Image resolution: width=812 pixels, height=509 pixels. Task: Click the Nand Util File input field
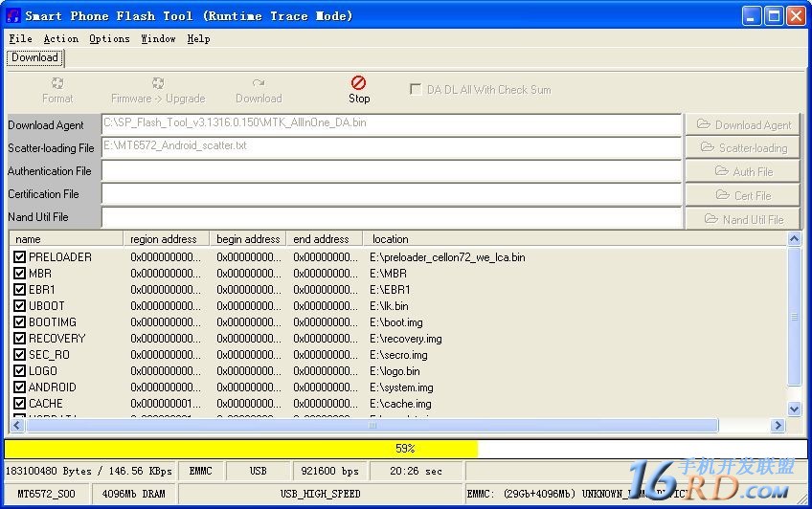[x=391, y=217]
